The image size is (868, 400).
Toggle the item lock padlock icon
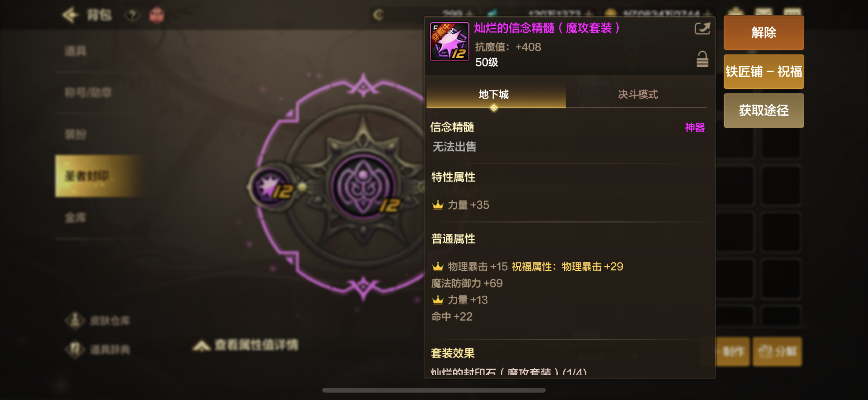point(702,59)
